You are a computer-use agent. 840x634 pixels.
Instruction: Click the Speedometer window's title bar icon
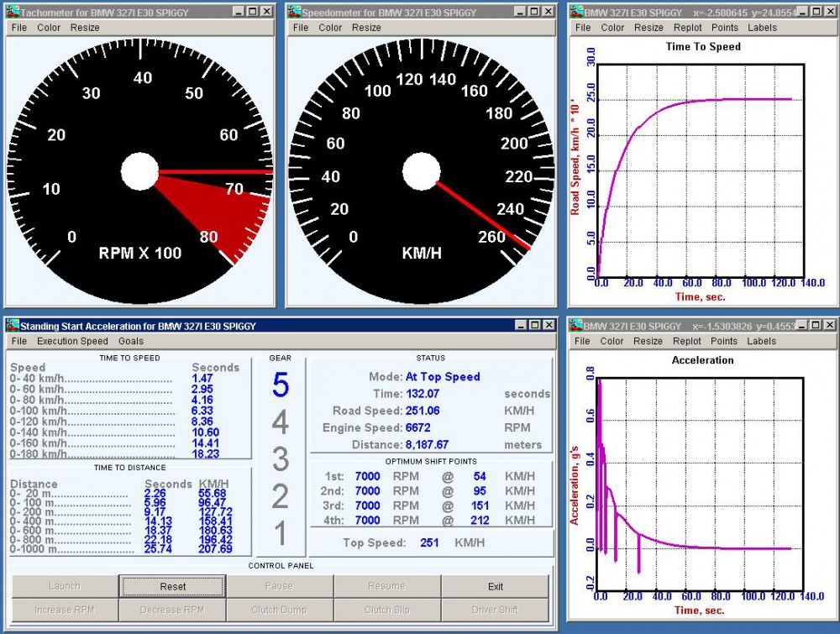[294, 12]
